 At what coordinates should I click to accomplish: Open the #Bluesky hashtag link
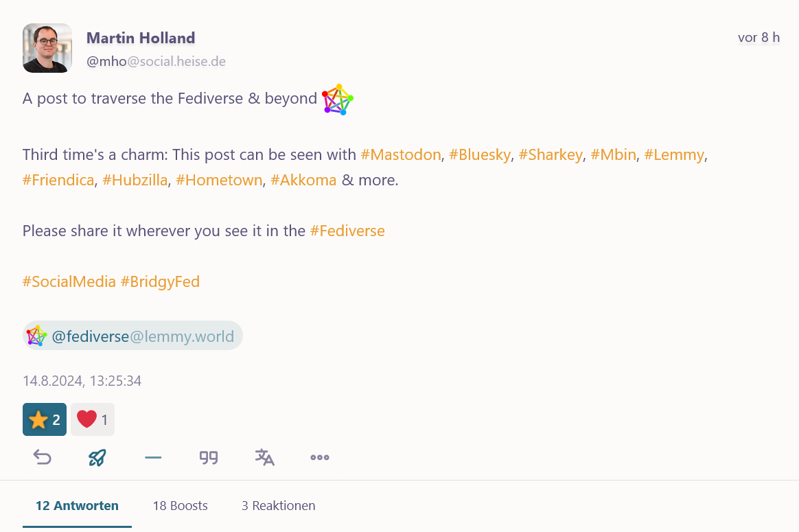pyautogui.click(x=480, y=154)
